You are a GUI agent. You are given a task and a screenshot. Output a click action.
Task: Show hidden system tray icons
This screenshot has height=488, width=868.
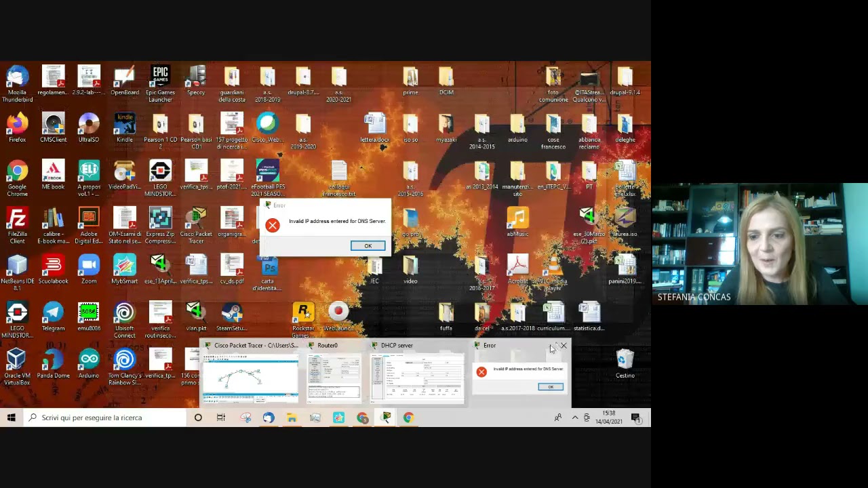[x=575, y=418]
